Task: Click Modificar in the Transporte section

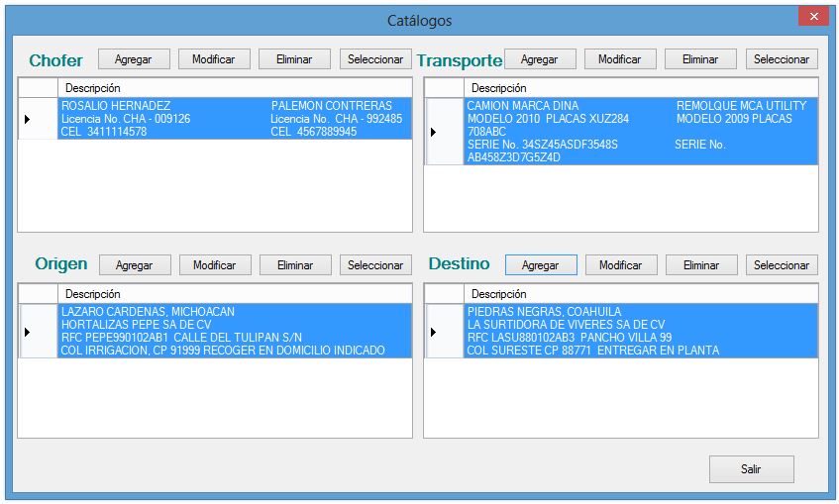Action: point(620,59)
